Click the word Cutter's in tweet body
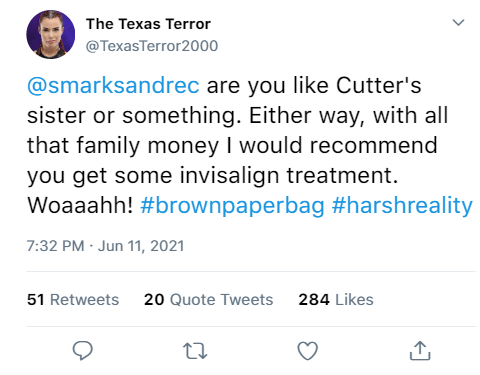Screen dimensions: 480x375 point(379,86)
